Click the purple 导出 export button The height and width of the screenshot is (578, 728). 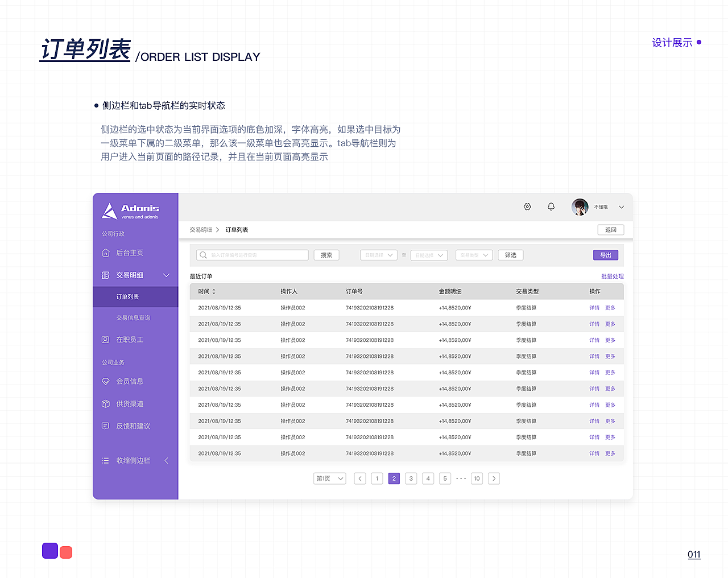tap(606, 255)
